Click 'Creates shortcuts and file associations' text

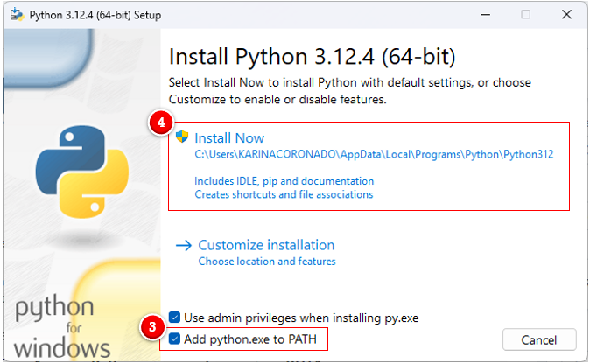pyautogui.click(x=284, y=194)
